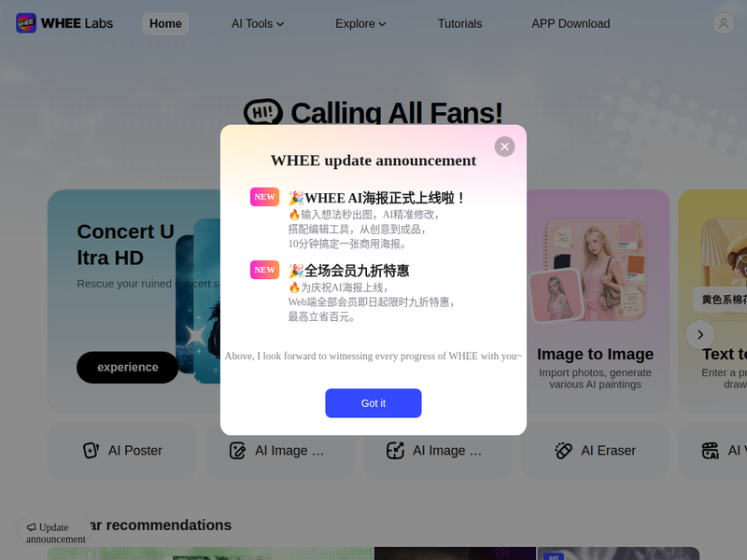
Task: Click the Calling All Fans HI! bubble icon
Action: click(x=263, y=112)
